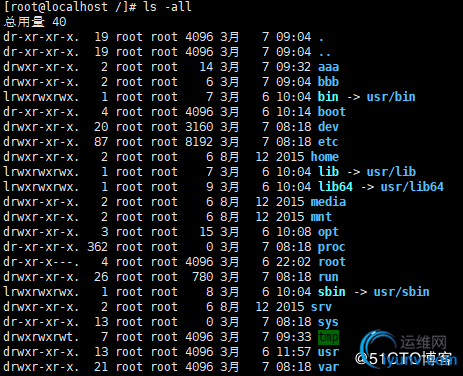Click the 'usr/sbin' link target
This screenshot has width=463, height=376.
pos(401,292)
